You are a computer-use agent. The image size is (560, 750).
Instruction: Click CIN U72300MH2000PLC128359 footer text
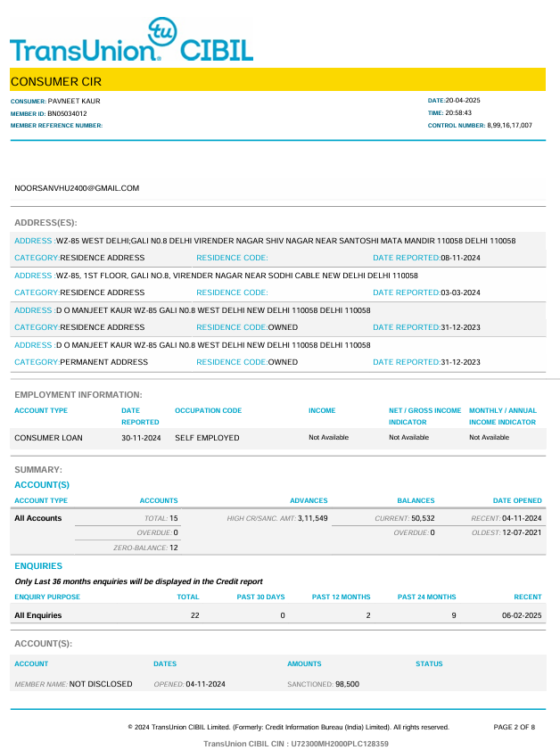click(x=295, y=744)
